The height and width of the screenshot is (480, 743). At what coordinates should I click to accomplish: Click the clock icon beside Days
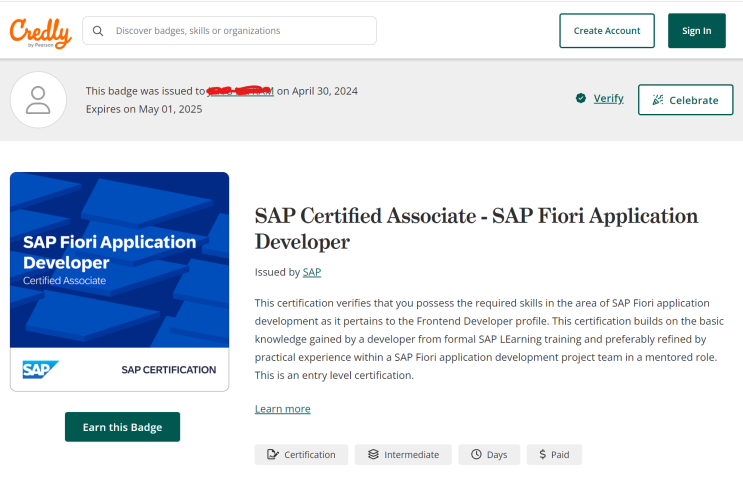(476, 454)
